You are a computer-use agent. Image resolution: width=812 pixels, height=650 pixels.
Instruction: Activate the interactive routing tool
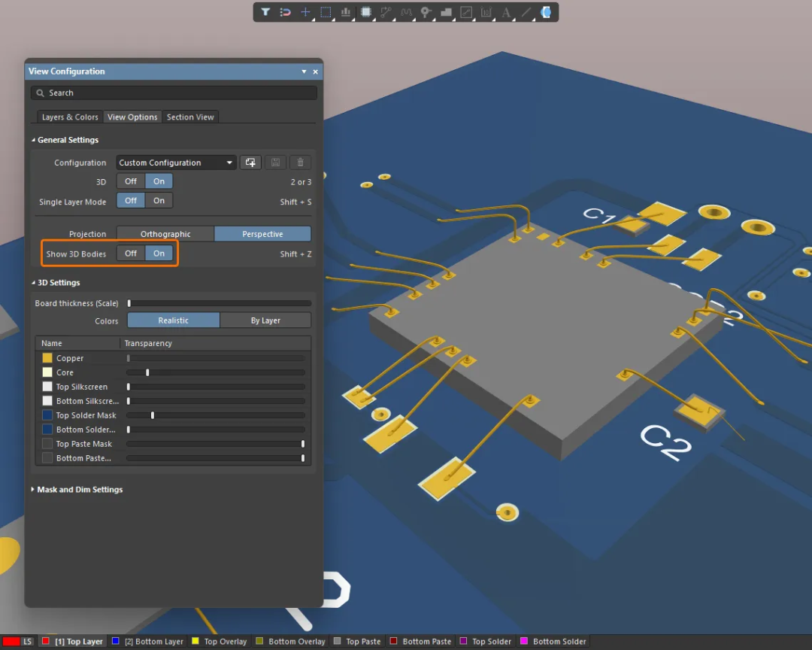[386, 12]
